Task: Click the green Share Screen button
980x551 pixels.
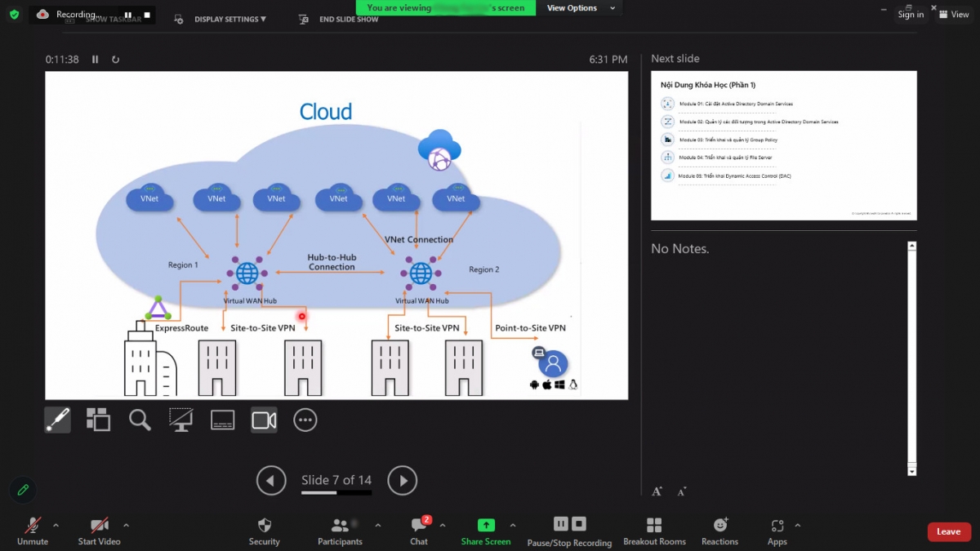Action: [486, 531]
